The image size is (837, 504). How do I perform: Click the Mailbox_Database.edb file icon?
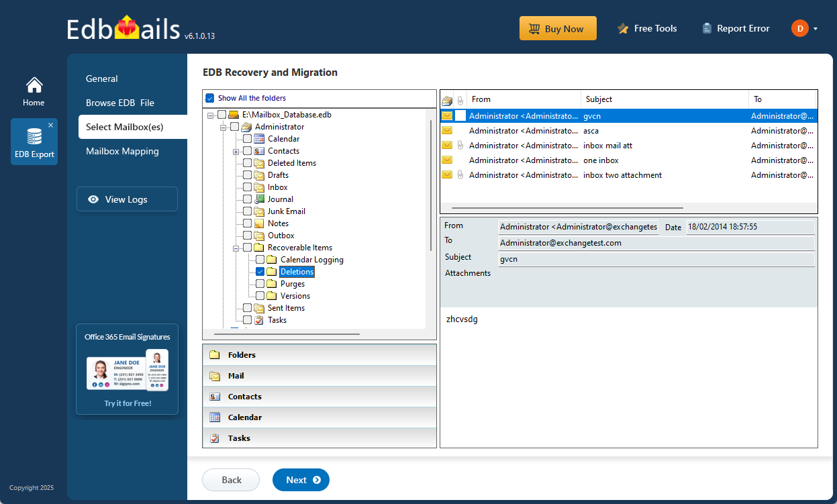(x=234, y=115)
